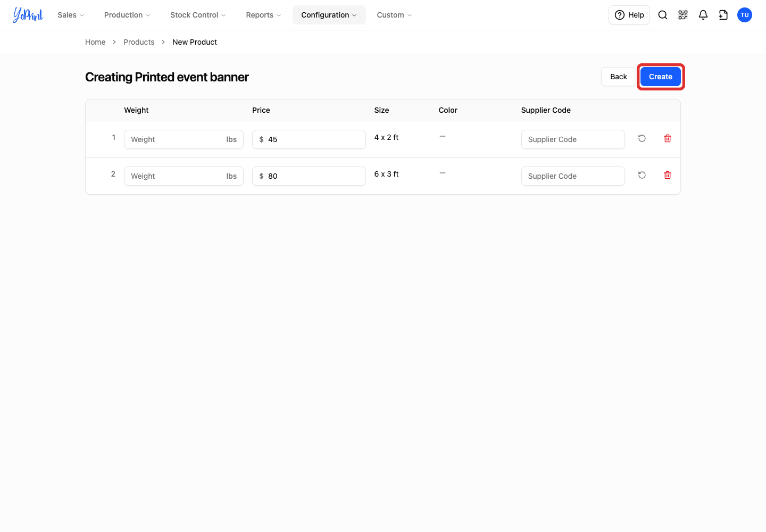Click the "Color" column header
Screen dimensions: 766x532
point(448,110)
